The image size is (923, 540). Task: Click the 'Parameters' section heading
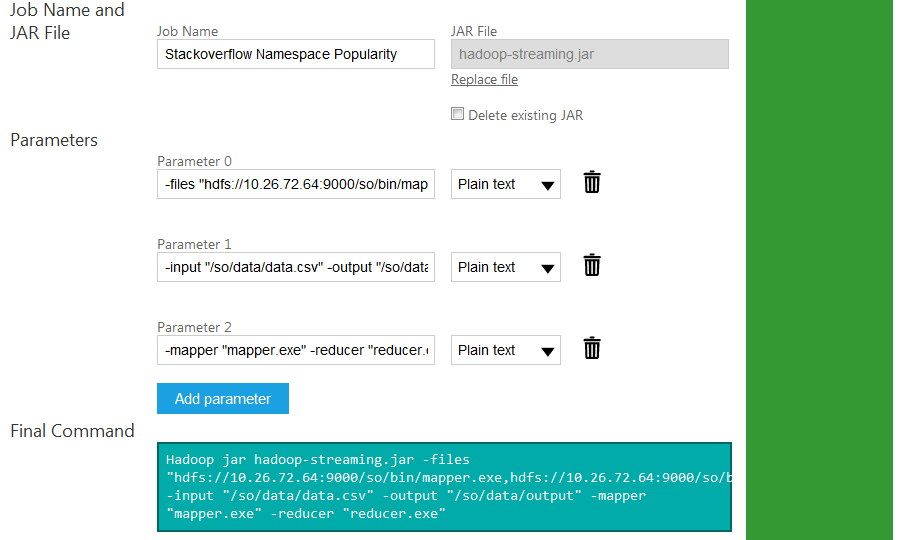click(x=54, y=140)
